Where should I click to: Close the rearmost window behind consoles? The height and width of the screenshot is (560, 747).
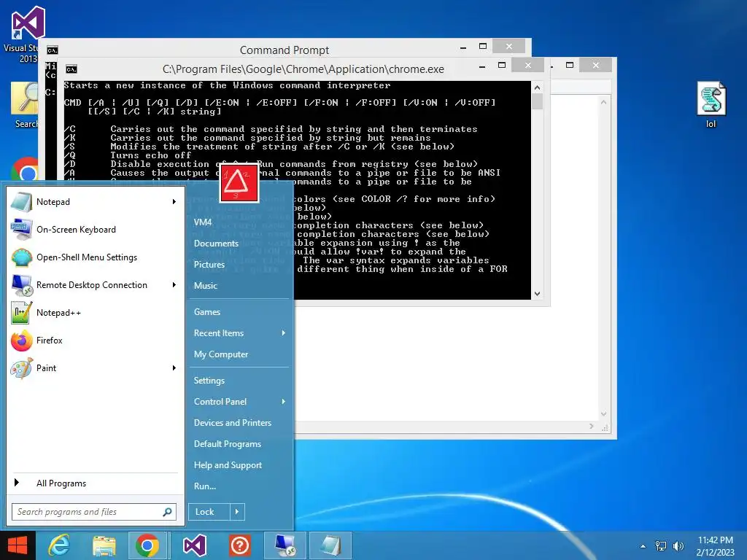[596, 65]
